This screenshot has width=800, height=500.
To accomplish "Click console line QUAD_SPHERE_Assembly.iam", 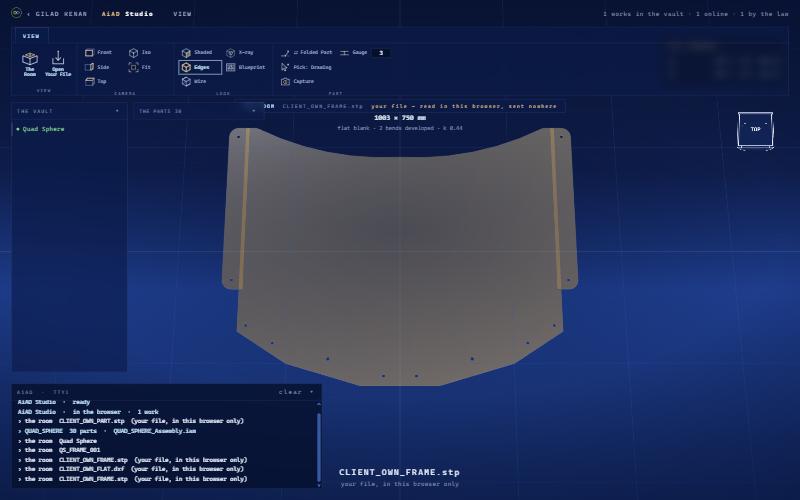I will point(107,431).
